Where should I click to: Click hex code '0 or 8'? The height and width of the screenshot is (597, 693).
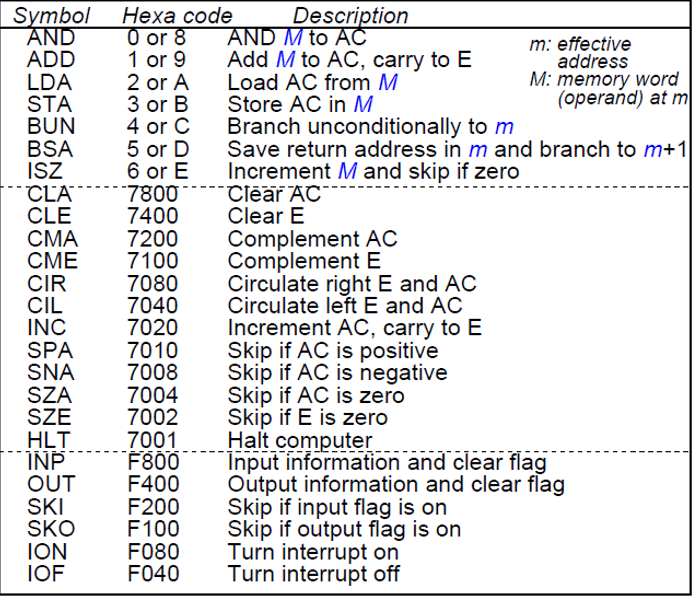(156, 38)
